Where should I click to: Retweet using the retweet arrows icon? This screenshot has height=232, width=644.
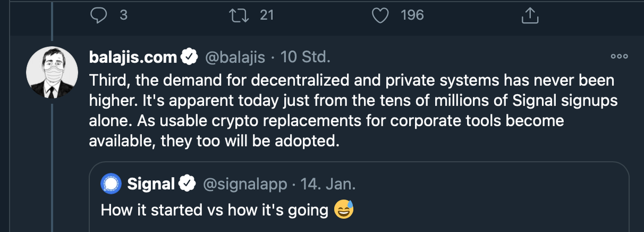pyautogui.click(x=239, y=15)
